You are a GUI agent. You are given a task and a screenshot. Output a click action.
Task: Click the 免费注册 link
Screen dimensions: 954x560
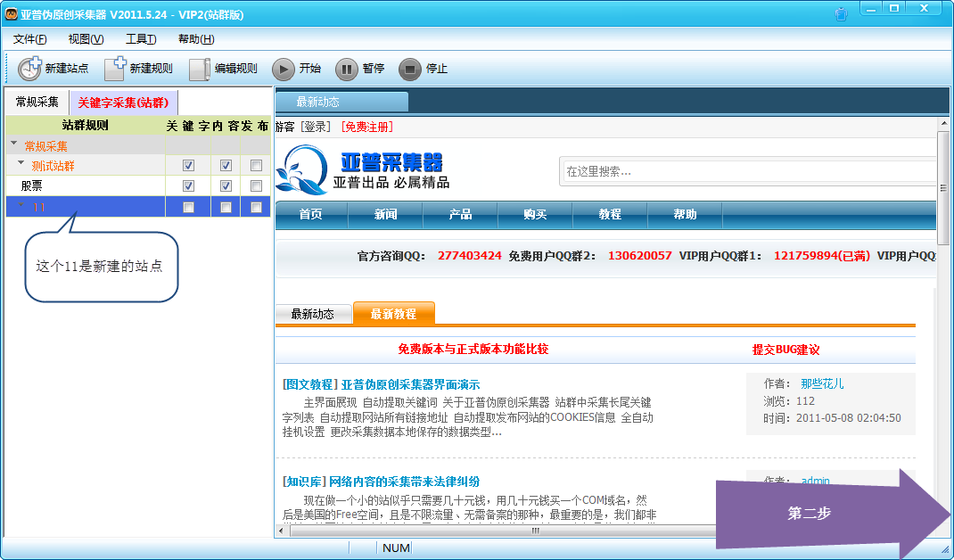pos(366,127)
